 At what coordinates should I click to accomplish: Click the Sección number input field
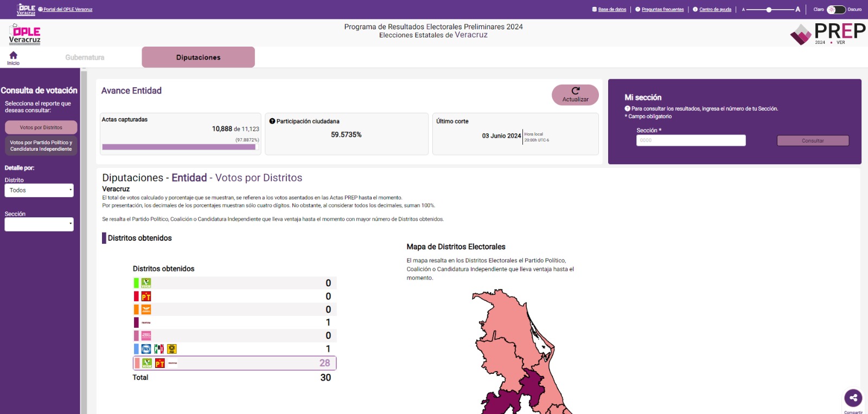click(x=691, y=140)
